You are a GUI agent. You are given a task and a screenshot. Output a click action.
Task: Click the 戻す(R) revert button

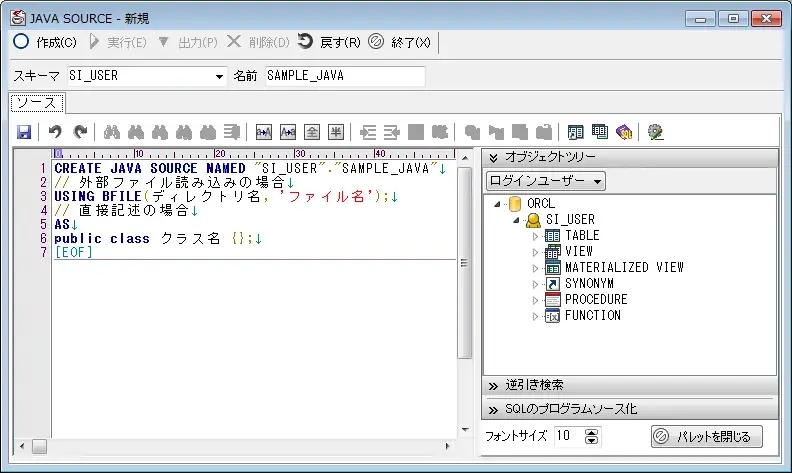coord(329,42)
